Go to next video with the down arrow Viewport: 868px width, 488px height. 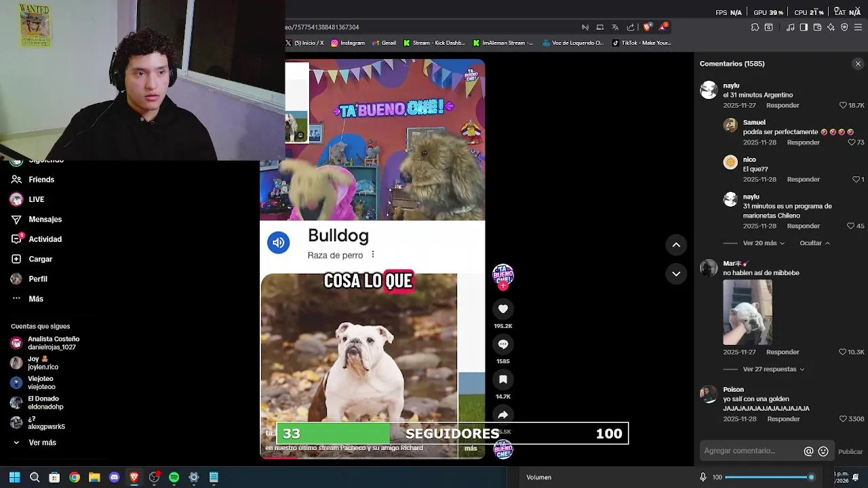pos(676,274)
